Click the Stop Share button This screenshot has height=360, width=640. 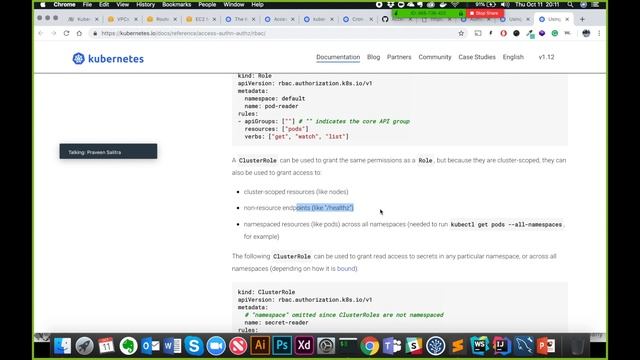pyautogui.click(x=485, y=13)
